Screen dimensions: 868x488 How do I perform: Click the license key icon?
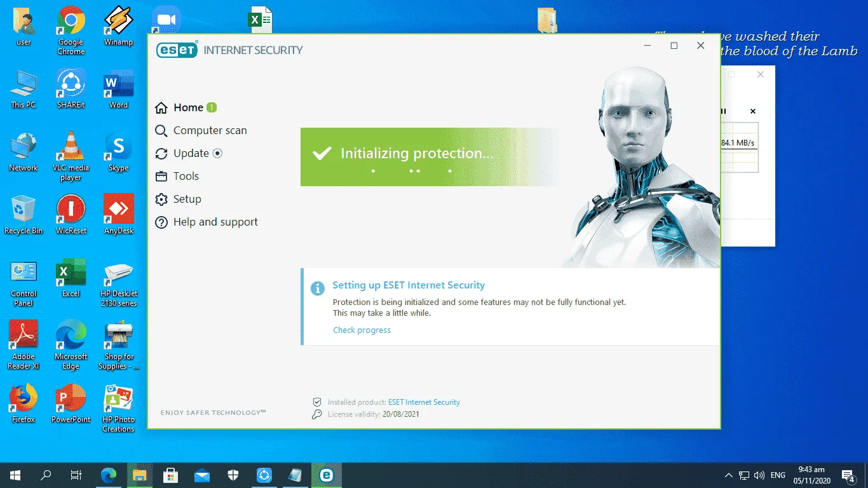pyautogui.click(x=317, y=414)
